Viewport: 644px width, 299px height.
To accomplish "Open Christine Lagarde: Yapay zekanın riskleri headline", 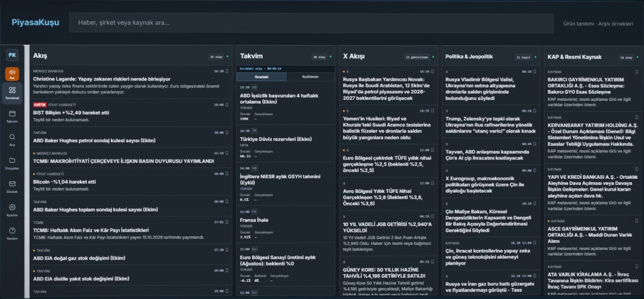I will point(102,79).
